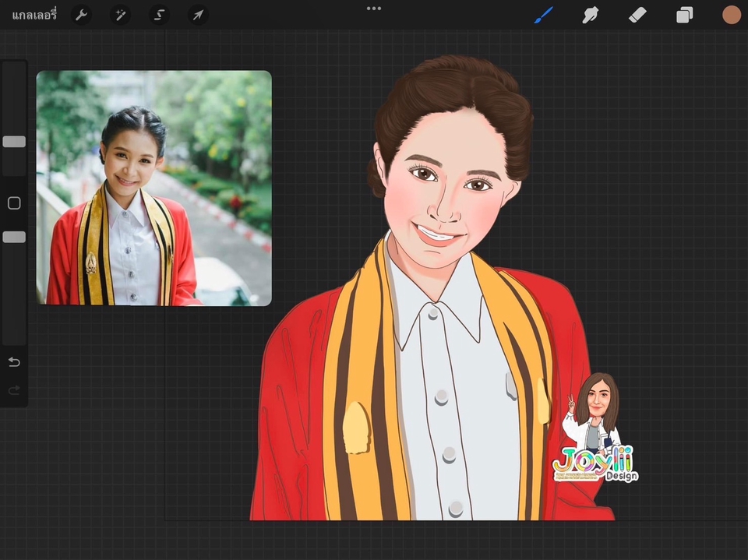Open the active color swatch picker
Screen dimensions: 748x560
point(731,15)
